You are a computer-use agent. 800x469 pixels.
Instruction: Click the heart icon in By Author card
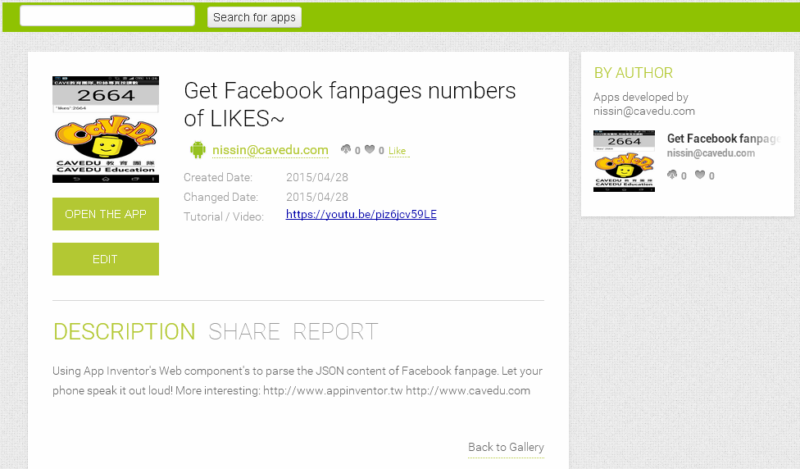point(700,175)
